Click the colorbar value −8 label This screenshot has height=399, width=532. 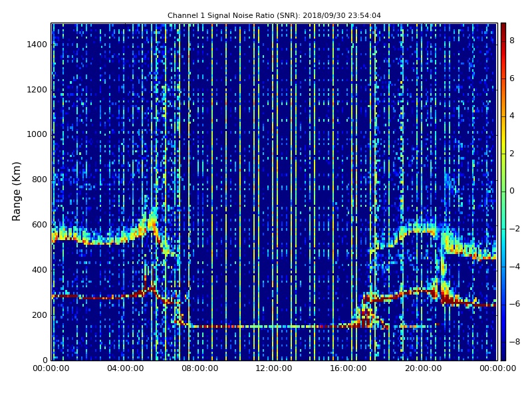(515, 342)
